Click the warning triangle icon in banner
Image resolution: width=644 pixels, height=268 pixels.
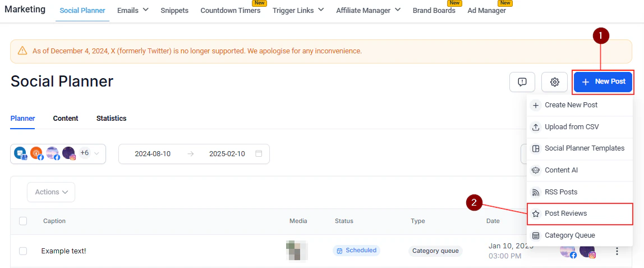point(22,51)
